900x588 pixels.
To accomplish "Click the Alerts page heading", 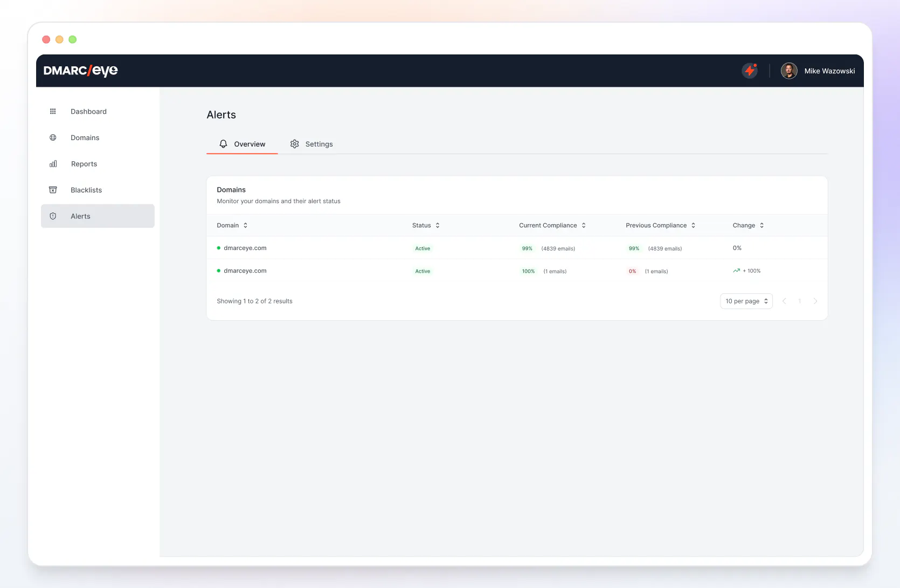I will [x=221, y=115].
